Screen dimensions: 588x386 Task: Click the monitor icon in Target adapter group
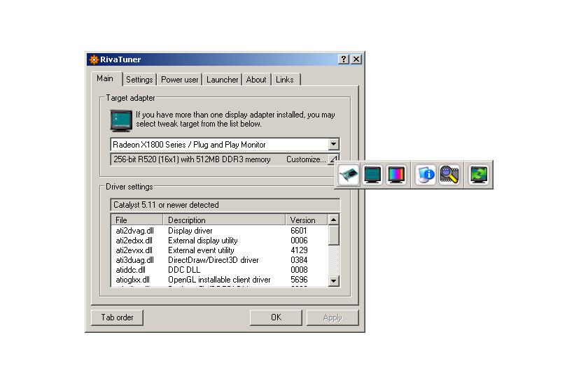pyautogui.click(x=121, y=121)
